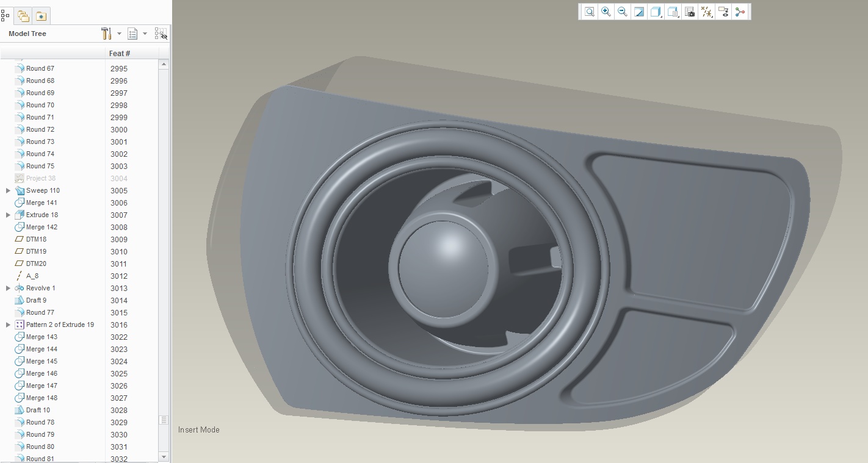Select the Merge 146 feature
This screenshot has height=463, width=868.
click(42, 373)
